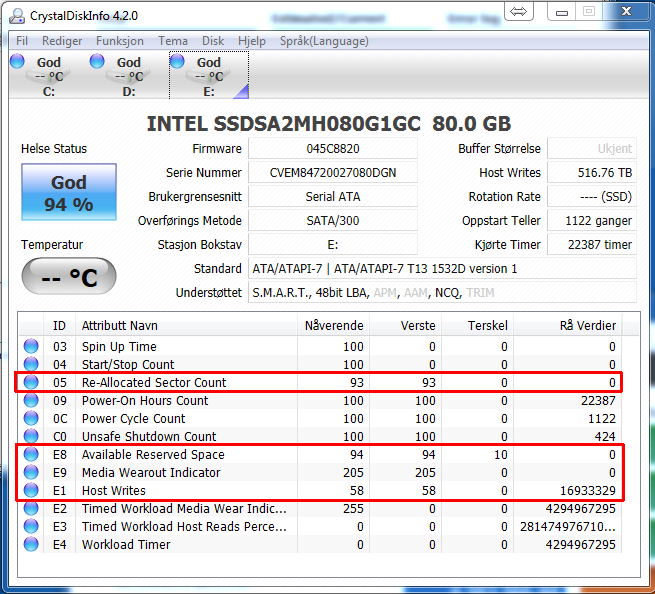Click the Attributt Navn column header

tap(186, 325)
